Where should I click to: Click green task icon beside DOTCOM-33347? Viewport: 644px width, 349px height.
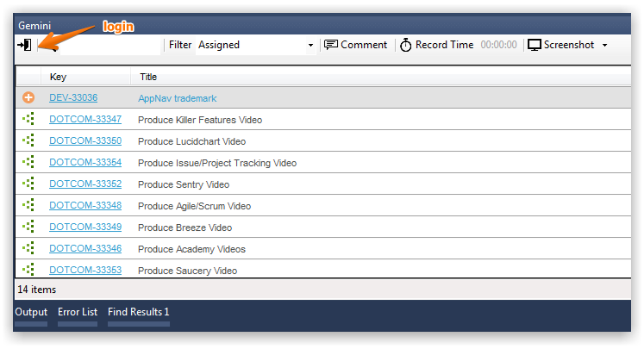click(28, 119)
